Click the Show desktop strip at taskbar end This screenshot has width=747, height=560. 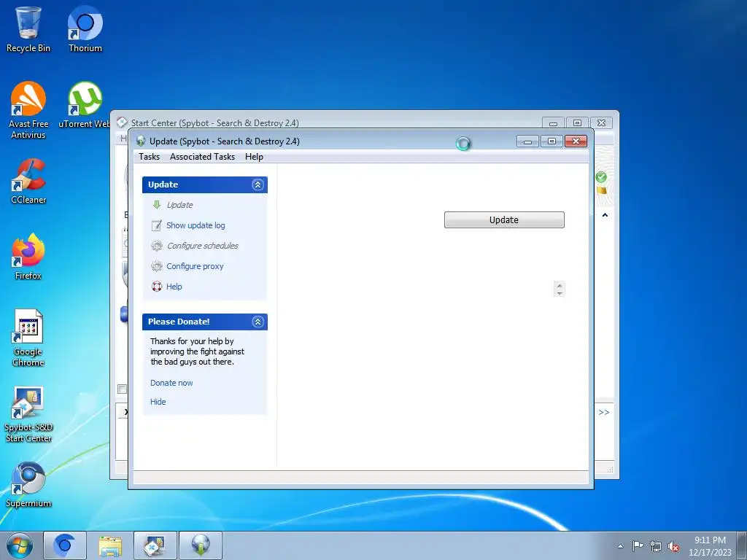[743, 545]
